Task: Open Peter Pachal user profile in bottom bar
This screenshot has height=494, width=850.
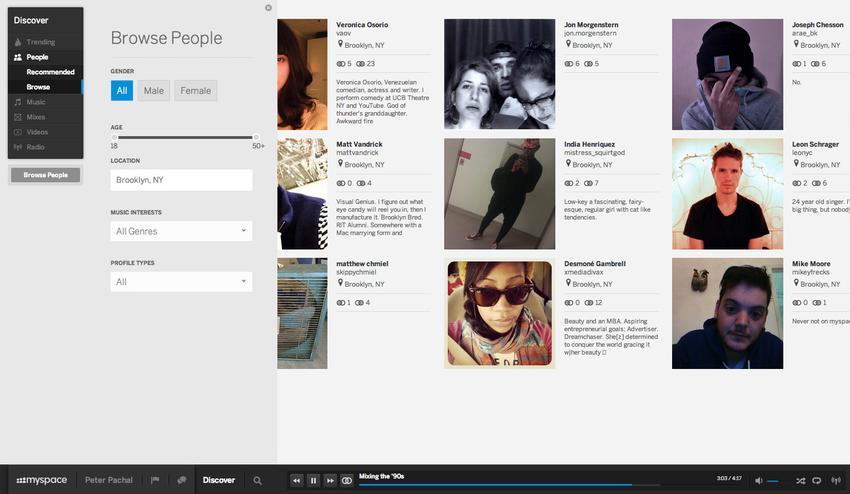Action: coord(108,480)
